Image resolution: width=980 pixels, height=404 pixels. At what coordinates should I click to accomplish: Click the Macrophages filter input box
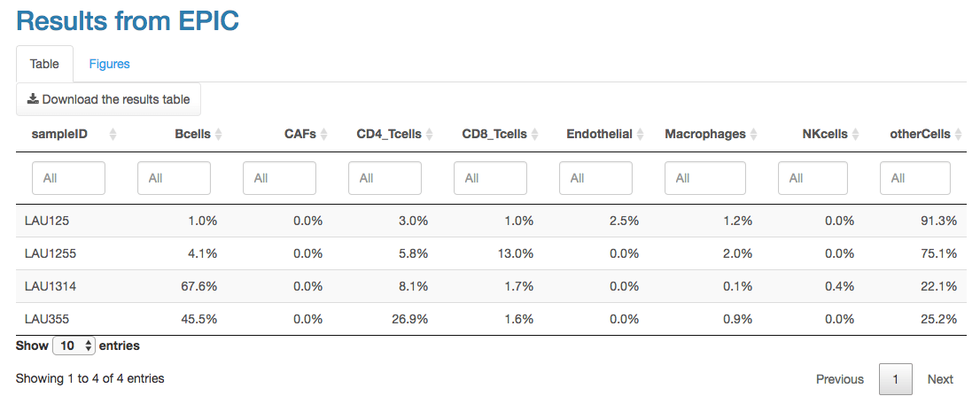pyautogui.click(x=701, y=178)
